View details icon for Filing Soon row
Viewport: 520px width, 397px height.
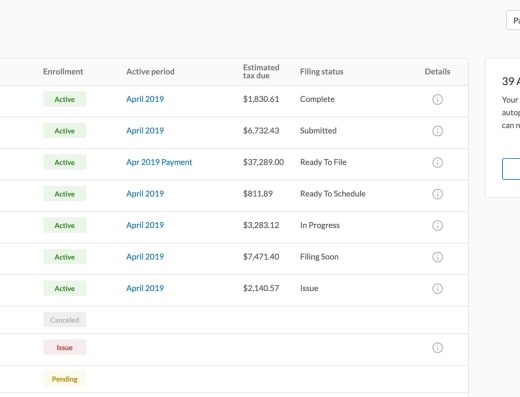tap(437, 257)
